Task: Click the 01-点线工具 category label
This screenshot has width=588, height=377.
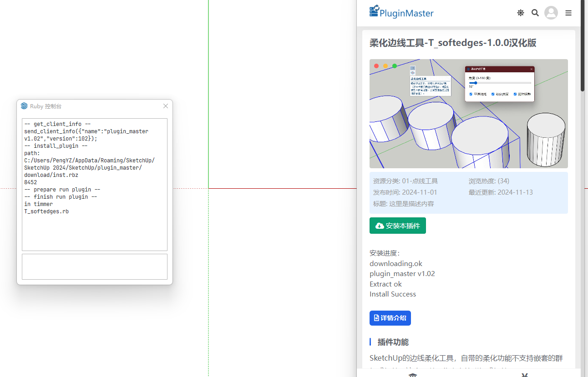Action: (x=420, y=181)
